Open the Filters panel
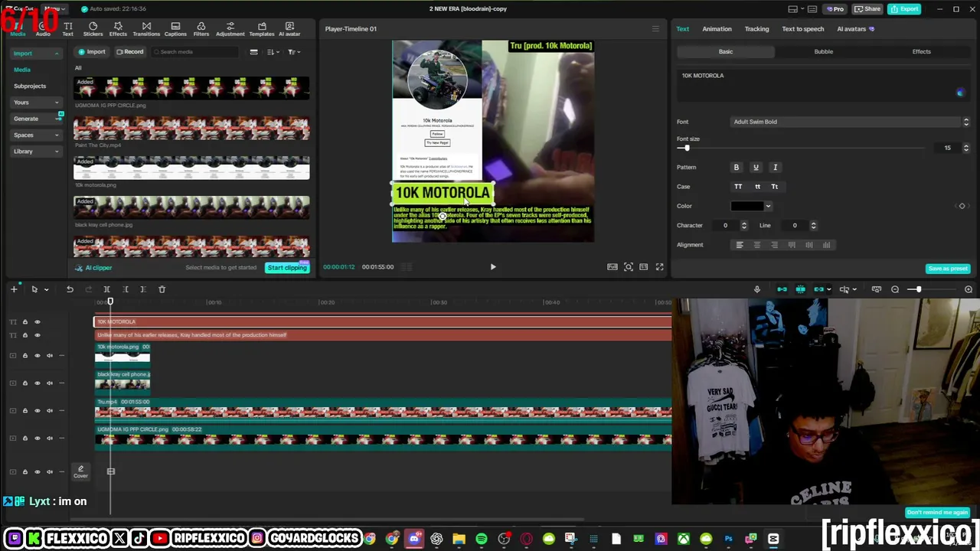The image size is (980, 551). [201, 29]
